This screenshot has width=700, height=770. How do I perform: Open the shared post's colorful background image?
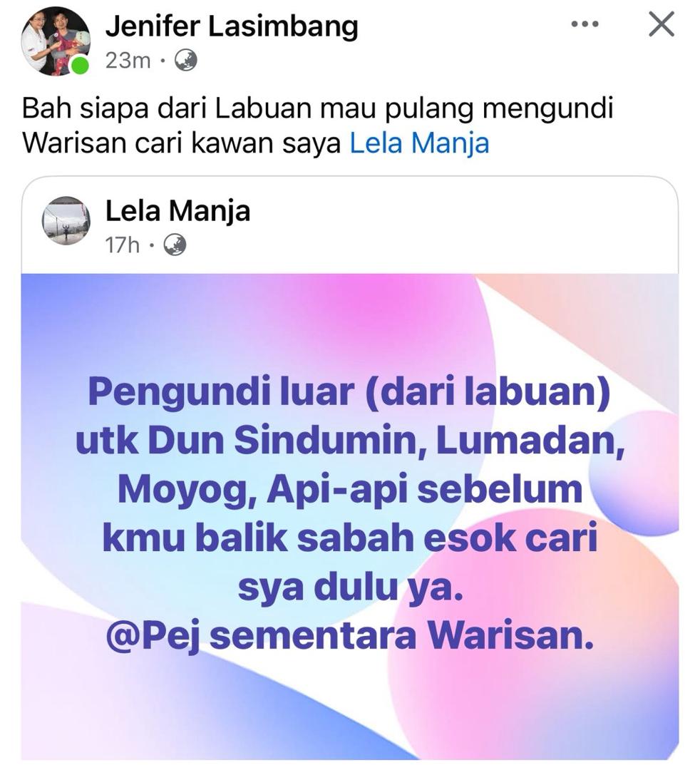pyautogui.click(x=350, y=517)
